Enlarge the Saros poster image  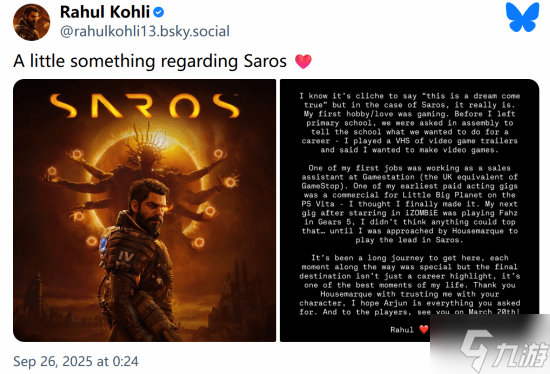[145, 211]
